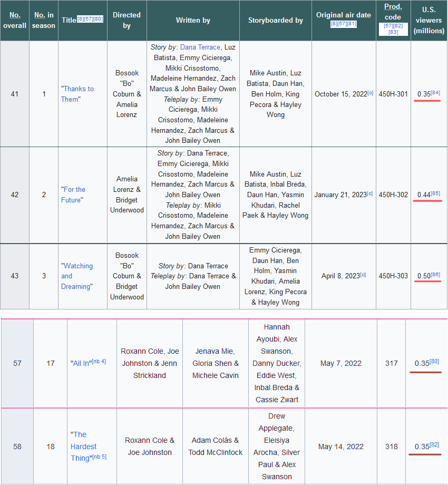
Task: Open the "Watching and Dreaming" episode link
Action: [76, 276]
